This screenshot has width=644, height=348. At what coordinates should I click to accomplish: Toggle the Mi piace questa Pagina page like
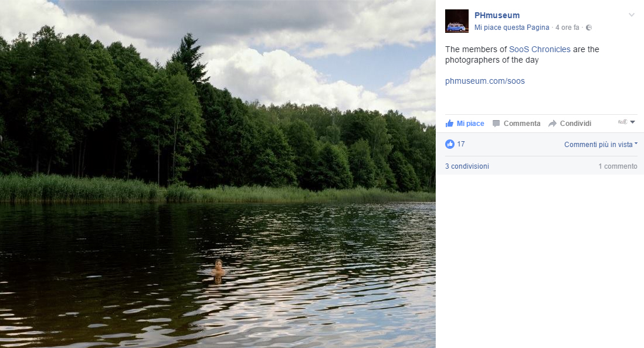512,28
